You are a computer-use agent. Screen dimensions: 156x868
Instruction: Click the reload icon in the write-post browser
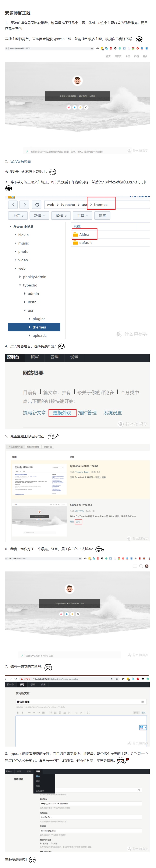(x=15, y=679)
